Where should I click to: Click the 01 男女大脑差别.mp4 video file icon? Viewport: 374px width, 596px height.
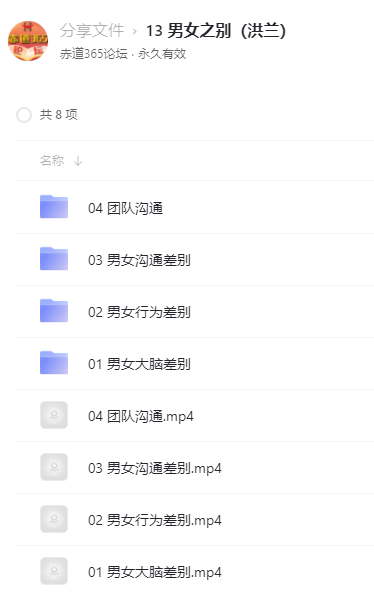(54, 571)
